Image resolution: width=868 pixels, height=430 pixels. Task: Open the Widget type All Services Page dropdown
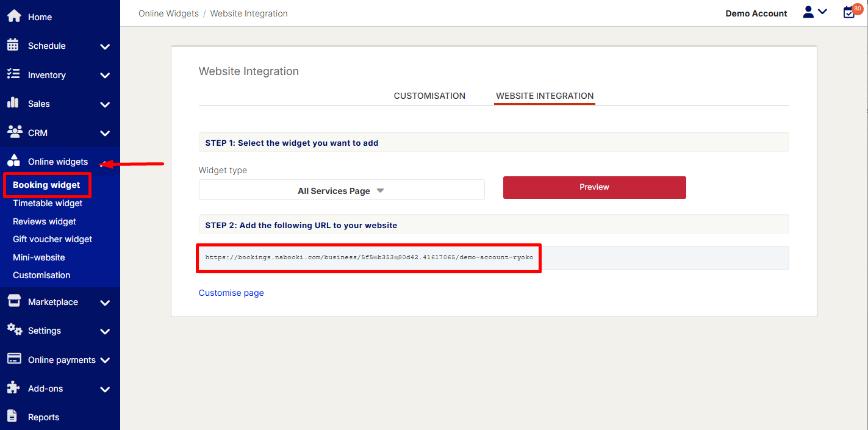click(x=342, y=190)
